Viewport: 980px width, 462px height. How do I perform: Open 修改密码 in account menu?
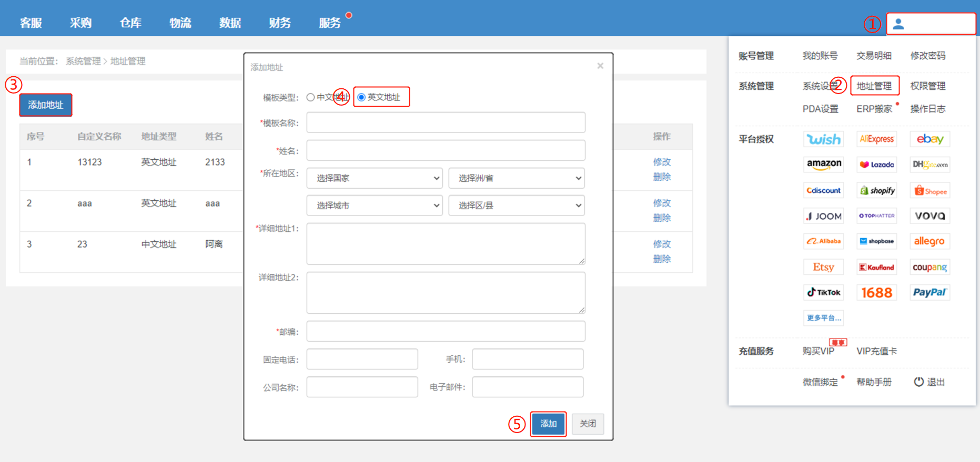click(x=928, y=56)
